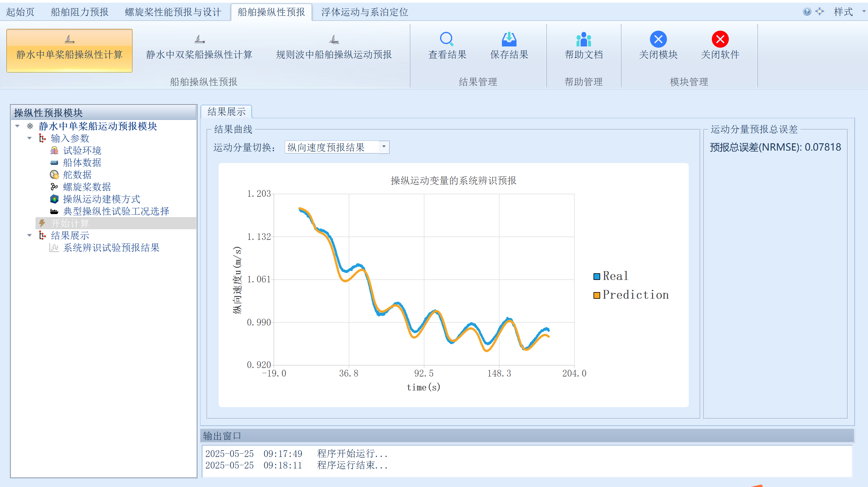Click the blue 关闭模块 icon

pos(658,39)
